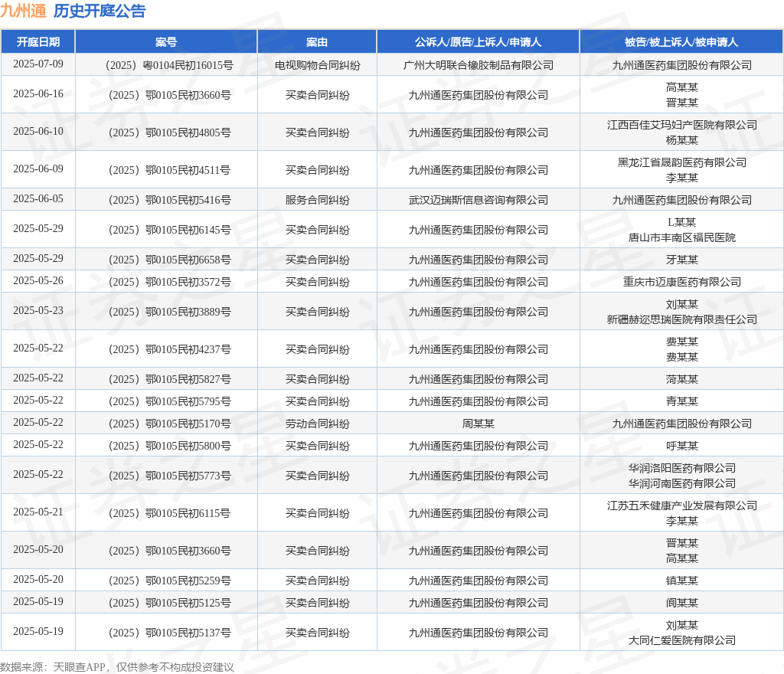The width and height of the screenshot is (784, 674).
Task: Click the 公诉人/原告/上诉人/申请人 column header
Action: pyautogui.click(x=478, y=42)
